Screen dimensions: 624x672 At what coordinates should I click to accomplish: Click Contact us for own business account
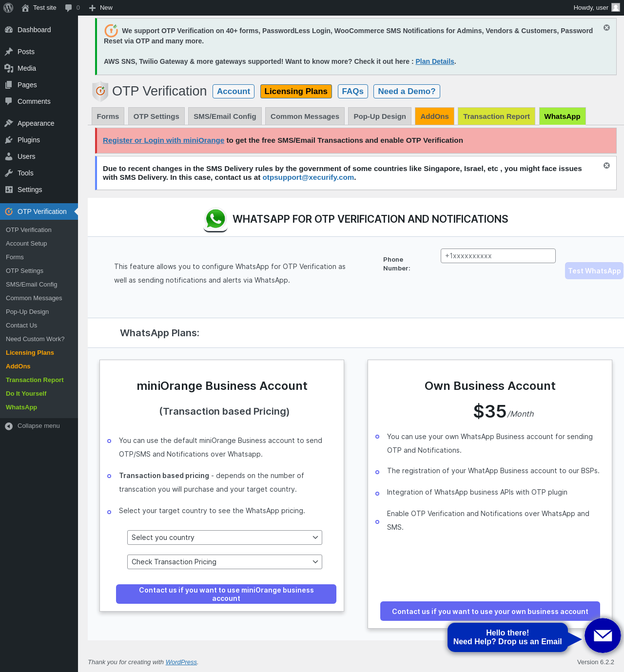click(490, 611)
